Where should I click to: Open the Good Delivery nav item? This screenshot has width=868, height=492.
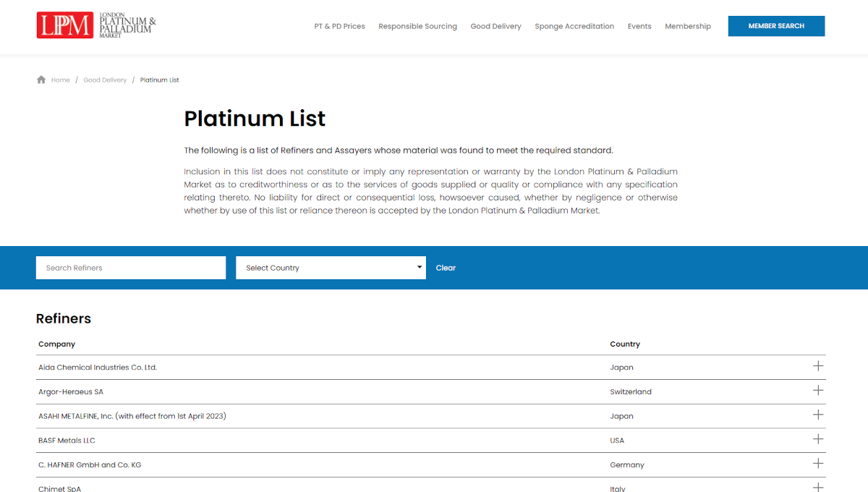click(x=495, y=26)
